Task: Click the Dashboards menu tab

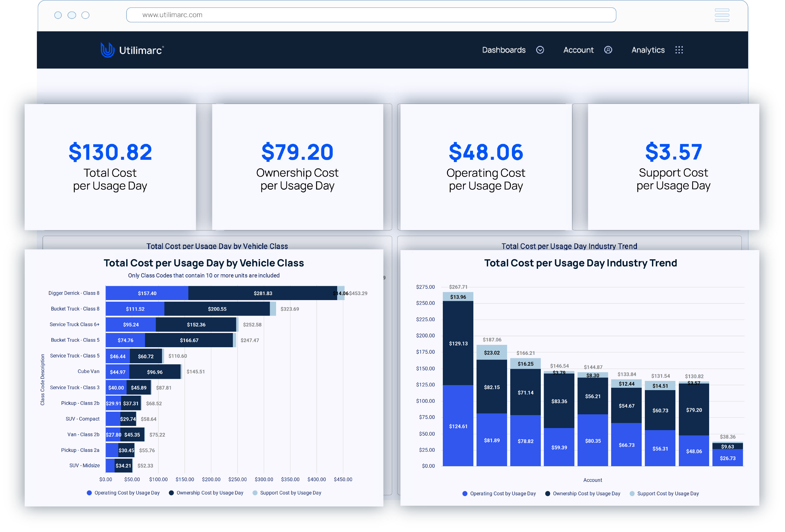Action: 504,50
